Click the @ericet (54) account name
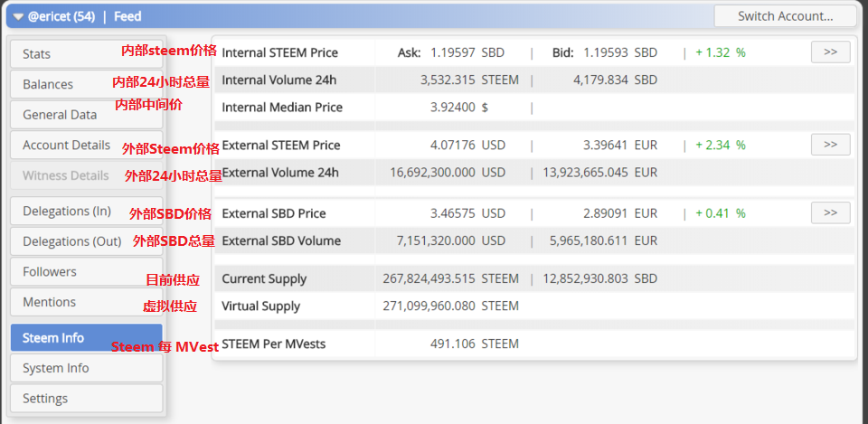Image resolution: width=868 pixels, height=424 pixels. 61,16
